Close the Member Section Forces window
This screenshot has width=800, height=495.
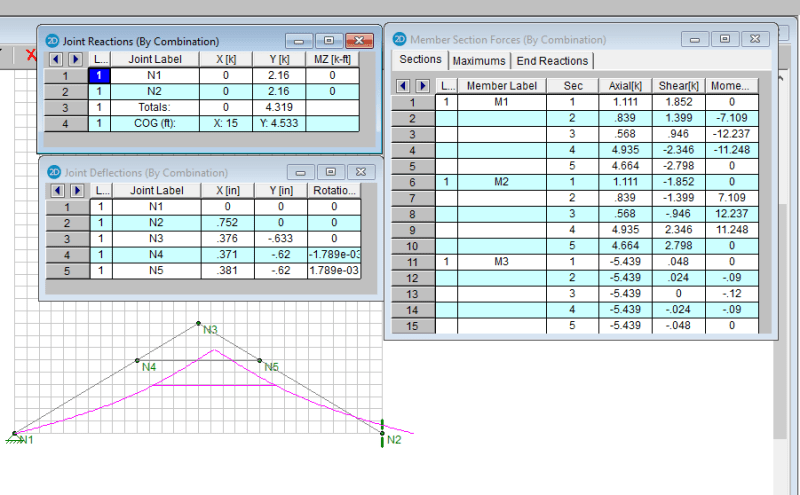[756, 39]
